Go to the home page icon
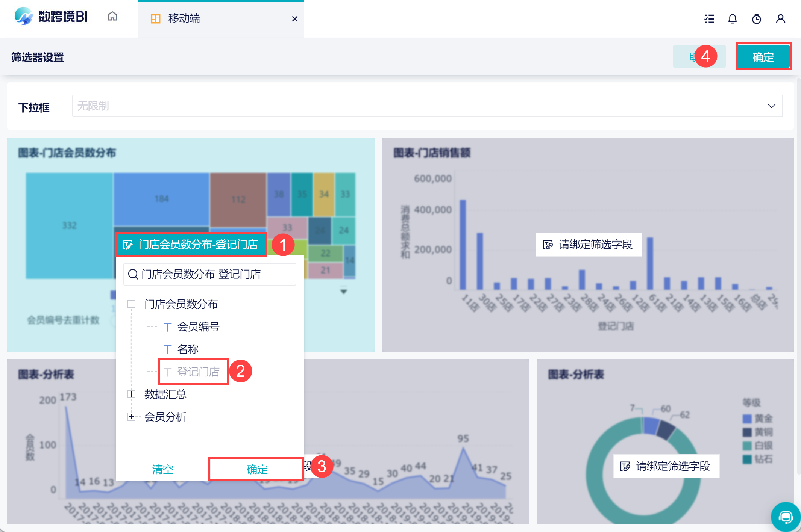The width and height of the screenshot is (801, 532). click(112, 17)
